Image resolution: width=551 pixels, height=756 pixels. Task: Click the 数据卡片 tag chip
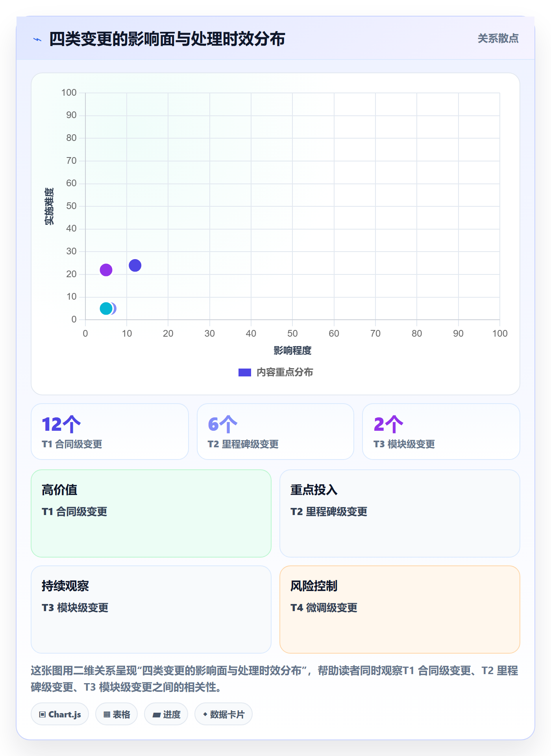[224, 714]
